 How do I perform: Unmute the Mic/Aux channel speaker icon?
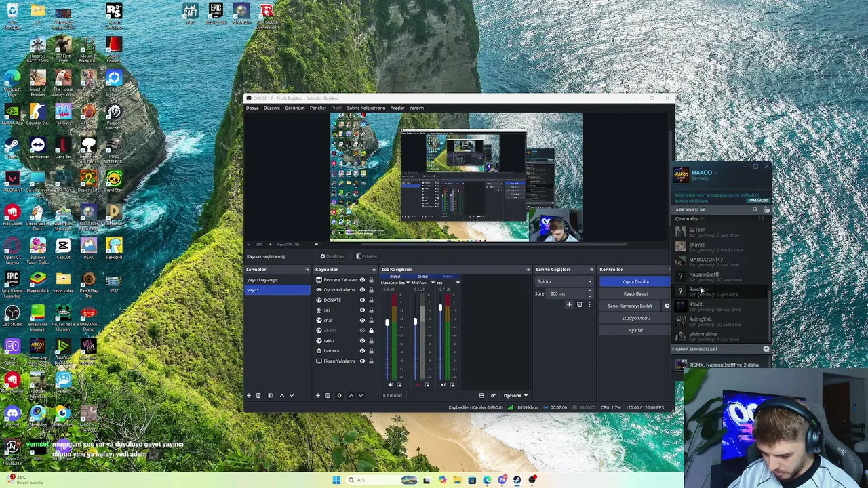tap(418, 384)
